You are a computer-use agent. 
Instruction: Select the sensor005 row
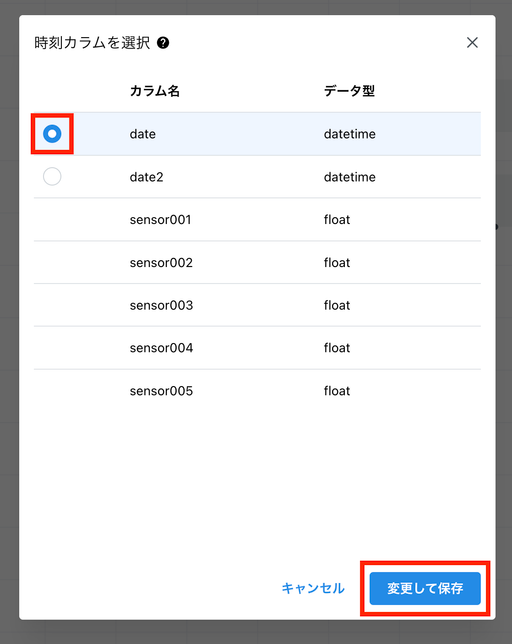click(257, 391)
